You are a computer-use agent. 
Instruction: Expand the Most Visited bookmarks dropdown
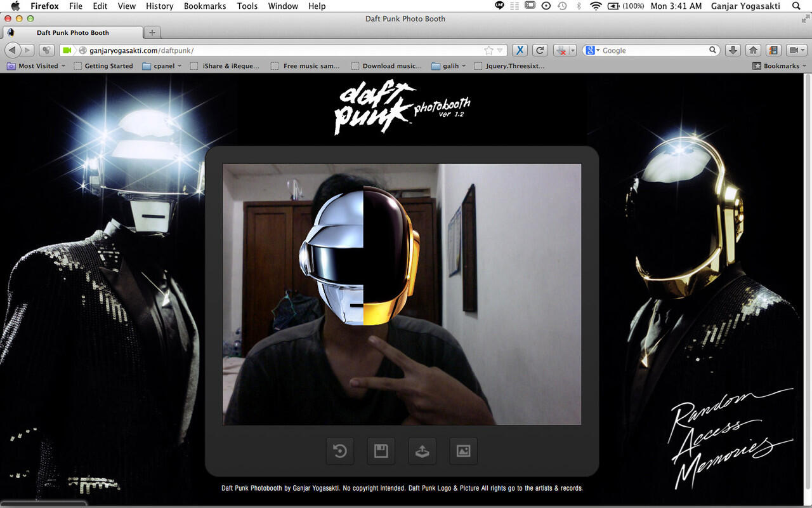pyautogui.click(x=36, y=65)
